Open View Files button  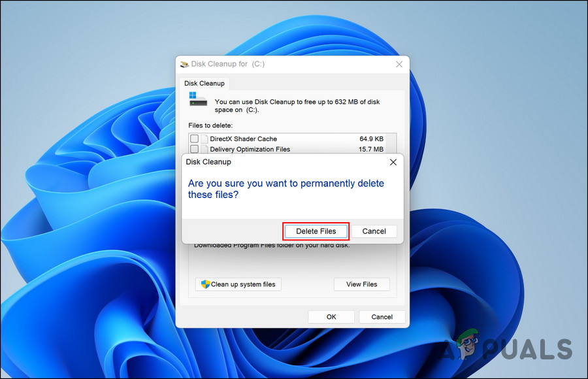tap(361, 284)
